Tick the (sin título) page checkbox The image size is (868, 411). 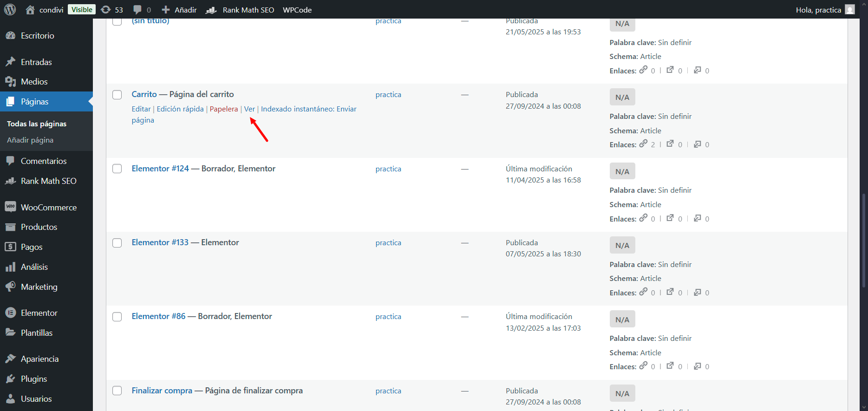coord(117,21)
